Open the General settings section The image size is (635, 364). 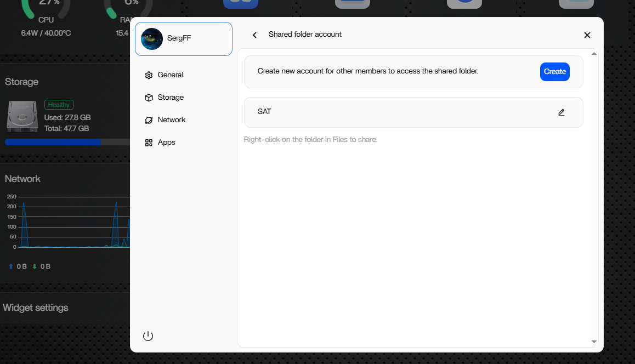tap(170, 75)
